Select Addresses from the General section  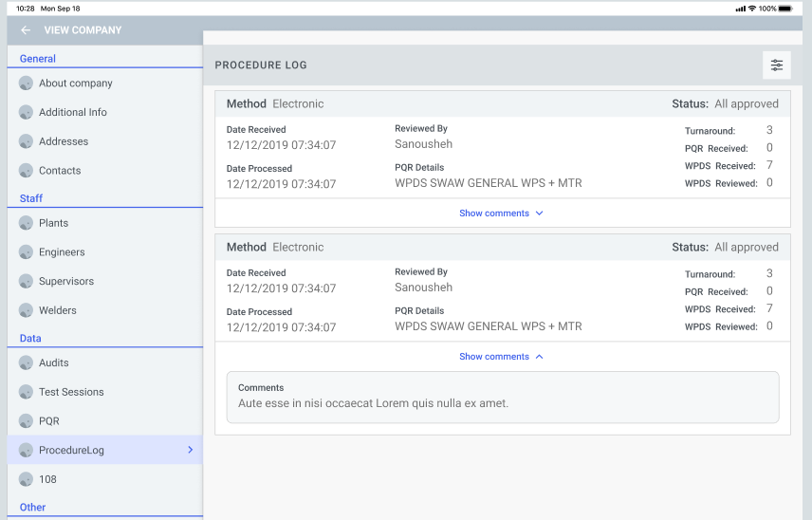click(x=64, y=141)
